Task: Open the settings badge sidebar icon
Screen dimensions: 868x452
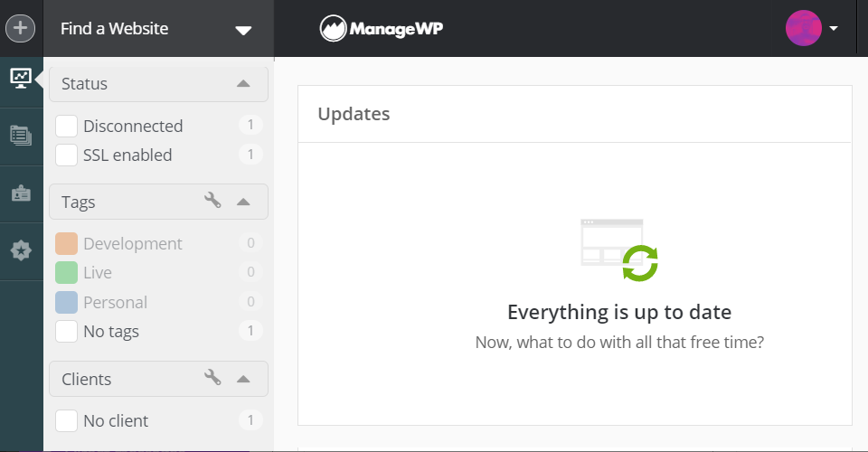Action: click(x=21, y=250)
